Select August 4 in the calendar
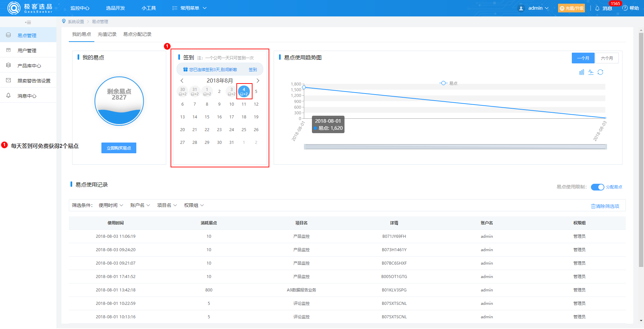This screenshot has width=644, height=329. tap(244, 91)
